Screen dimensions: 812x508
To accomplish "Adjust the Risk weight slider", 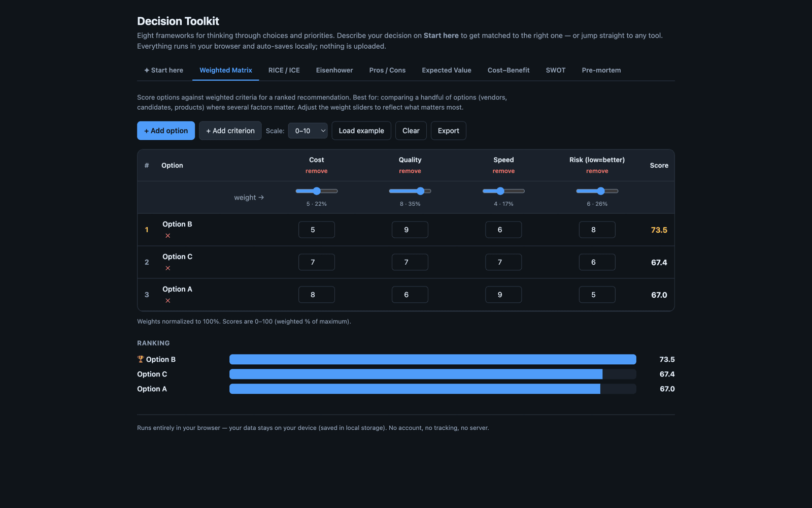I will pyautogui.click(x=597, y=191).
